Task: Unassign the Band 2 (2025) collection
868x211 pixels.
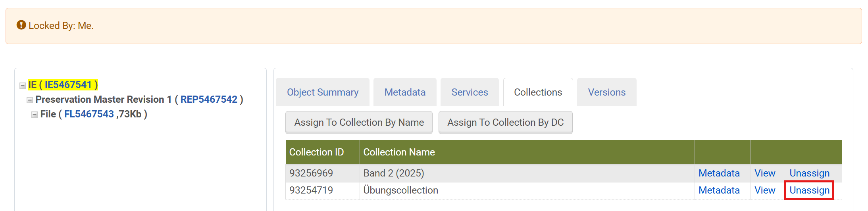Action: point(809,173)
